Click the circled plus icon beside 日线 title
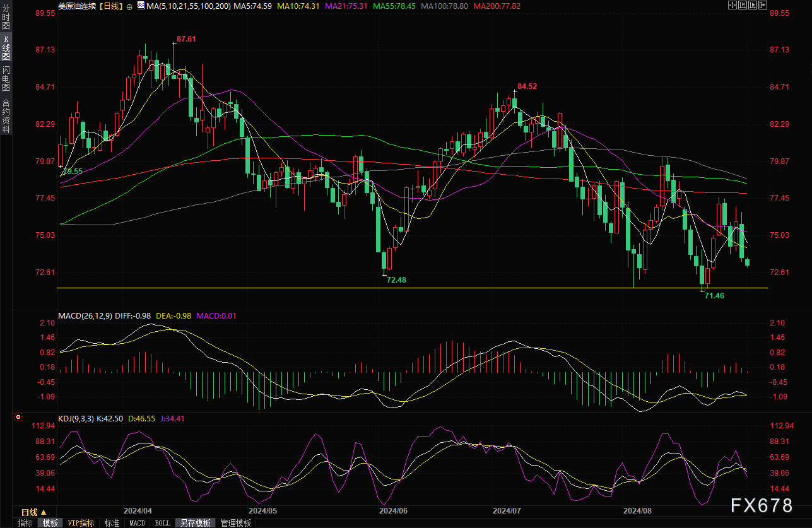The width and height of the screenshot is (812, 528). click(129, 6)
